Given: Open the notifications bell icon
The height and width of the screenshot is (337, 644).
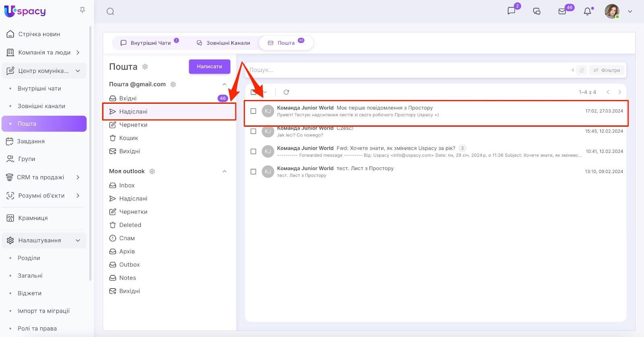Looking at the screenshot, I should point(587,11).
